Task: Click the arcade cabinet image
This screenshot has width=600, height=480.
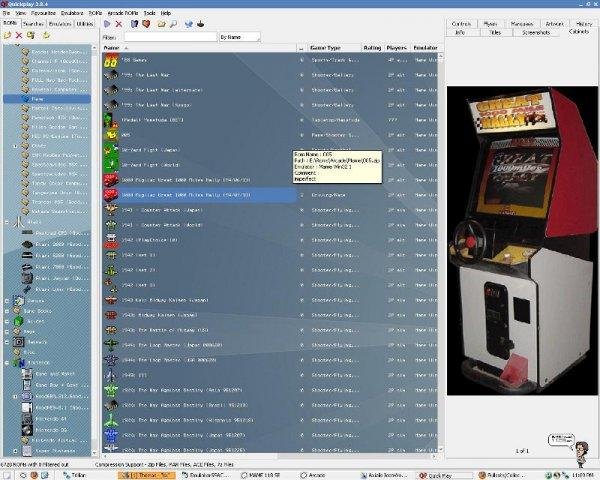Action: coord(522,240)
